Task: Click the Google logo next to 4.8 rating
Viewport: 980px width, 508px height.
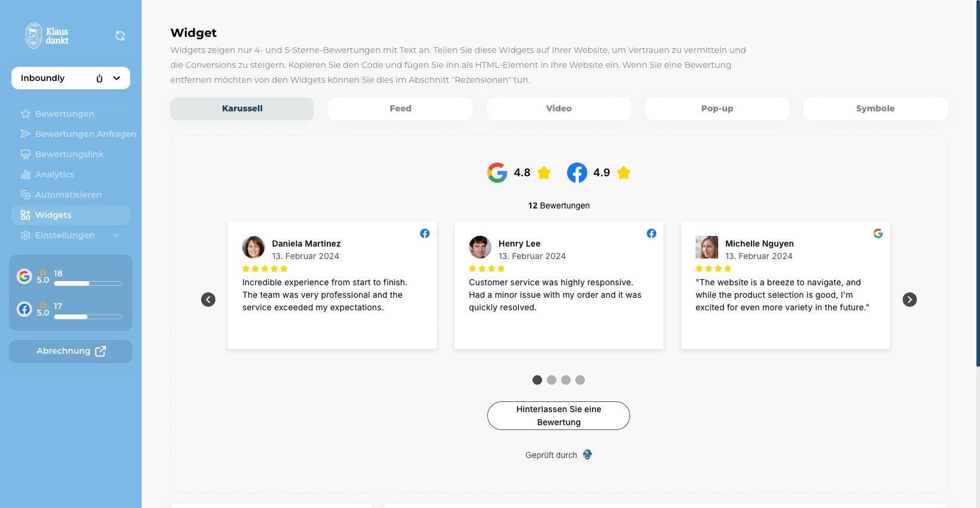Action: click(497, 173)
